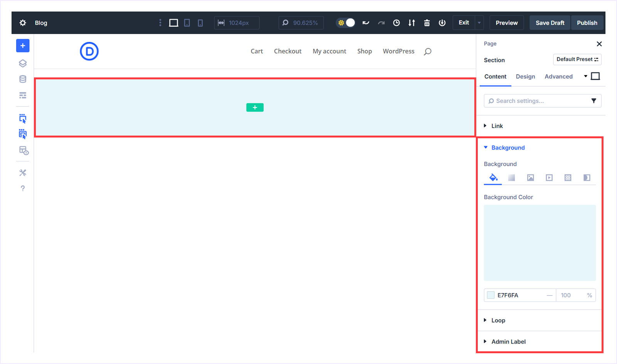Select the image background type icon
This screenshot has height=364, width=617.
(530, 178)
